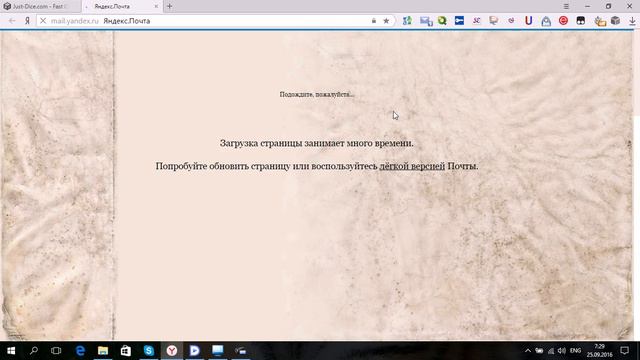Click 'Загрузка страницы занимает много времени' message
This screenshot has width=640, height=360.
[x=317, y=143]
